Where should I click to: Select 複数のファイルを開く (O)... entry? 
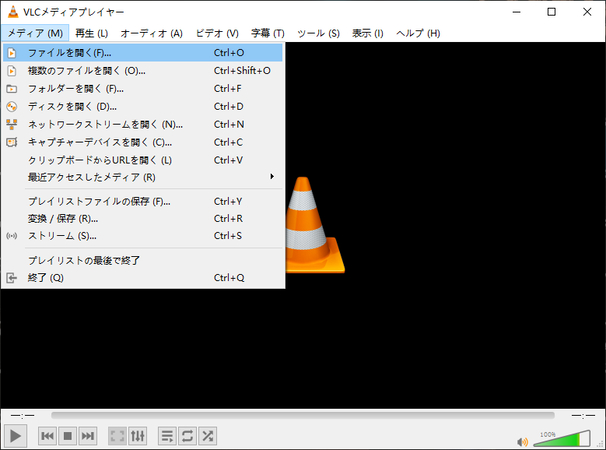(143, 71)
